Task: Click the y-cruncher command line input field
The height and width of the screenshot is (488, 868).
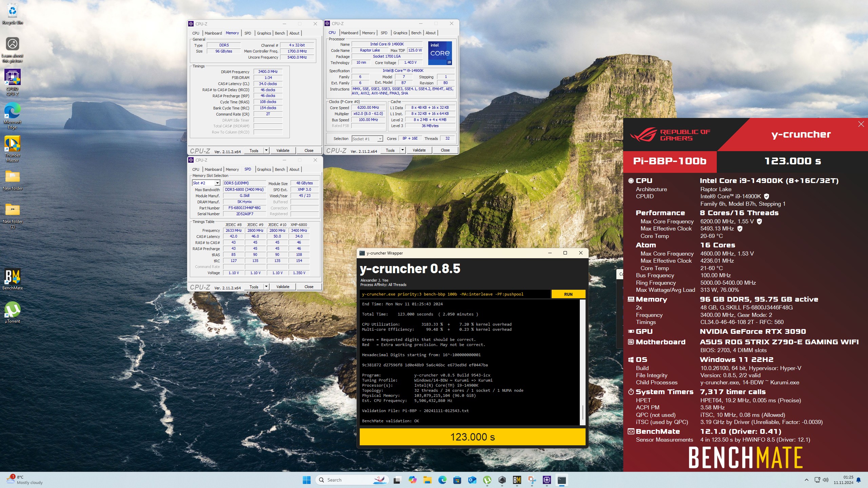Action: point(455,294)
